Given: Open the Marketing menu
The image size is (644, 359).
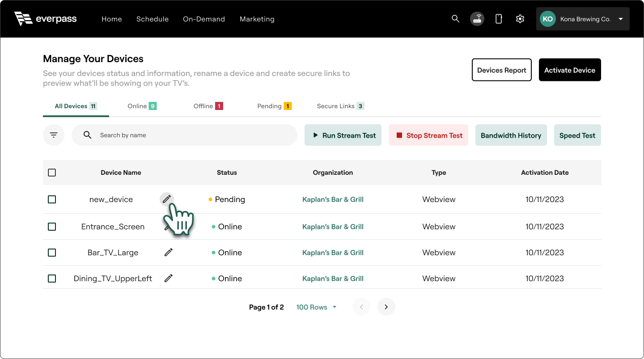Looking at the screenshot, I should [257, 19].
